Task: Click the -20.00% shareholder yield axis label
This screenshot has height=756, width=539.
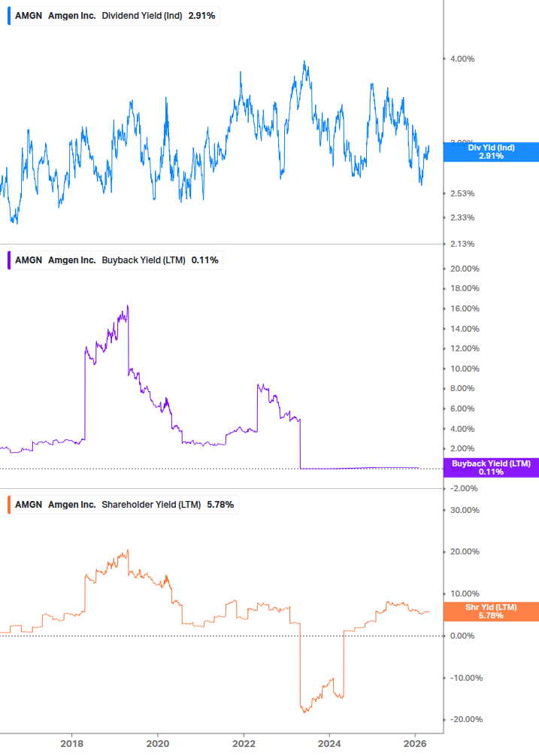Action: pos(466,719)
